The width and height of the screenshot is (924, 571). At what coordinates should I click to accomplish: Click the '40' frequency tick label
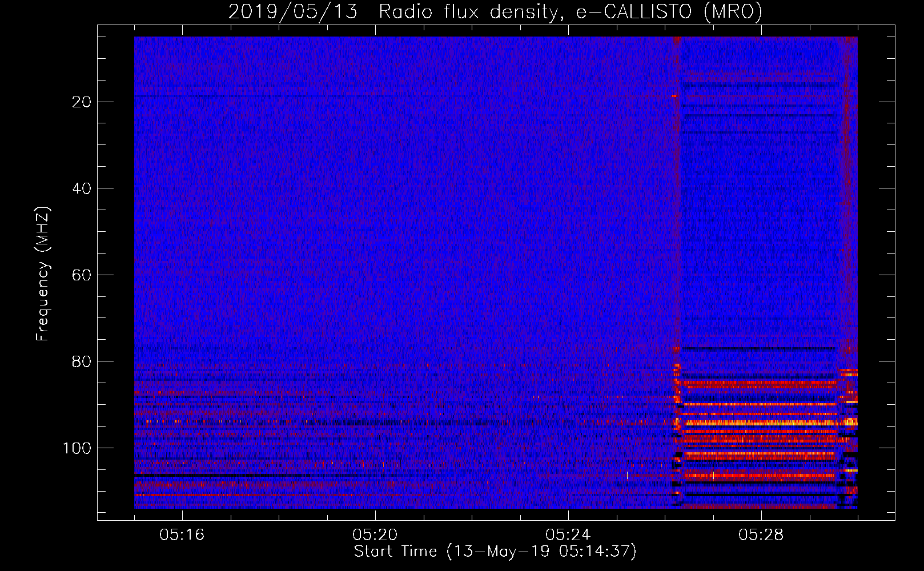(x=82, y=188)
